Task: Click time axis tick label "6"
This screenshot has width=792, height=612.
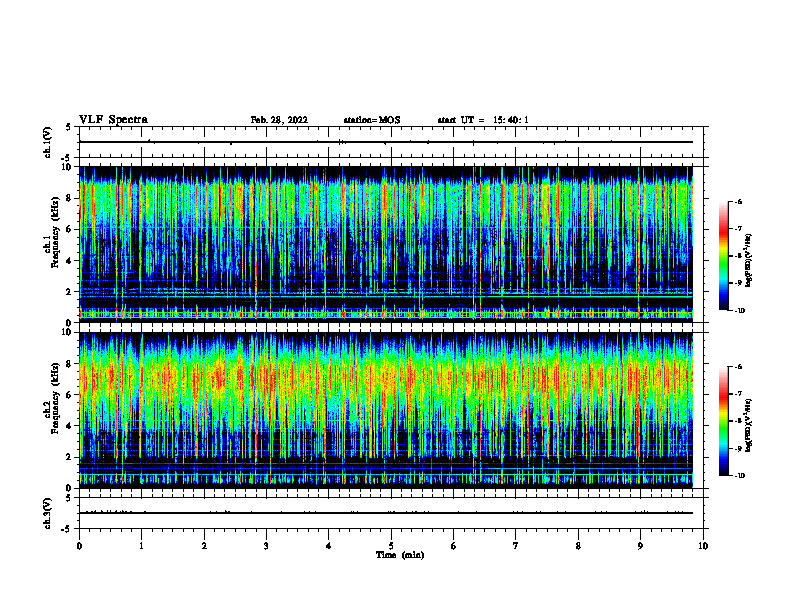Action: pyautogui.click(x=453, y=546)
